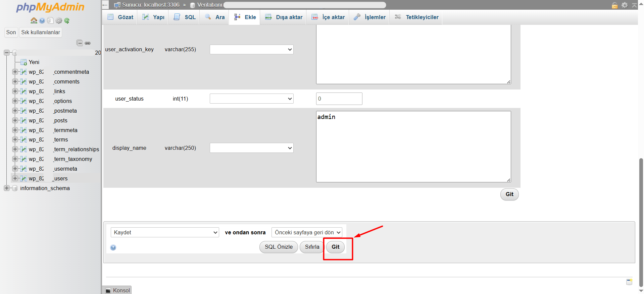Viewport: 644px width, 294px height.
Task: Open navigation panel settings gear icon
Action: coord(59,21)
